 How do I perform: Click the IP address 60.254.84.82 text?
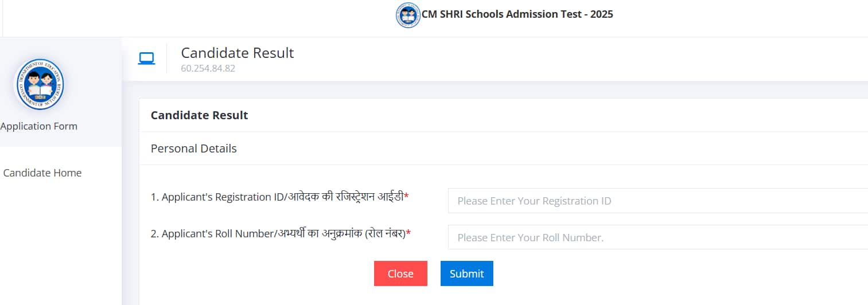[x=208, y=69]
